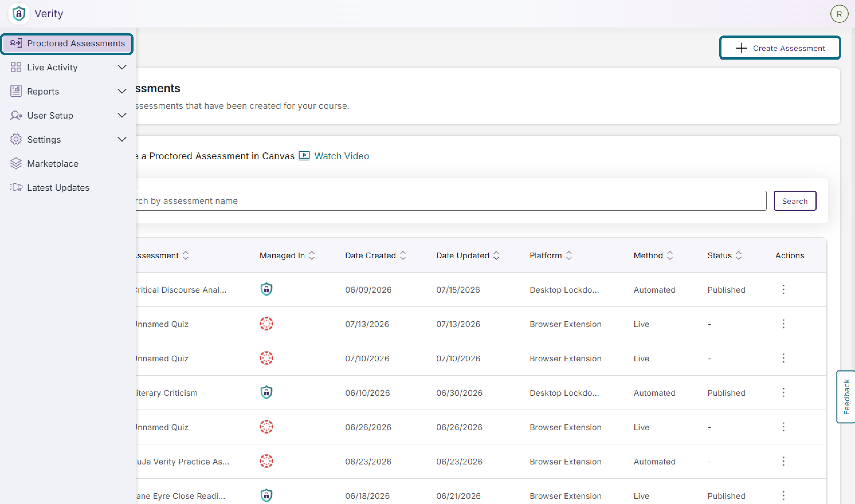This screenshot has width=855, height=504.
Task: Open Latest Updates
Action: click(58, 188)
